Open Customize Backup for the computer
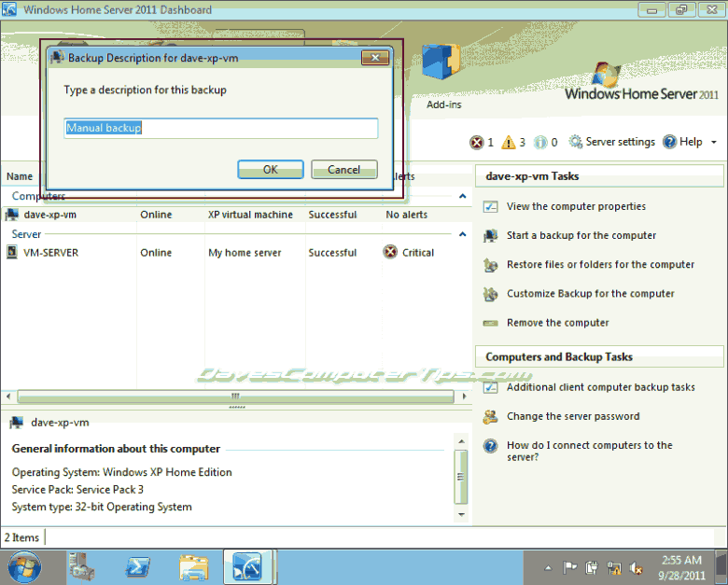The height and width of the screenshot is (585, 728). point(590,293)
